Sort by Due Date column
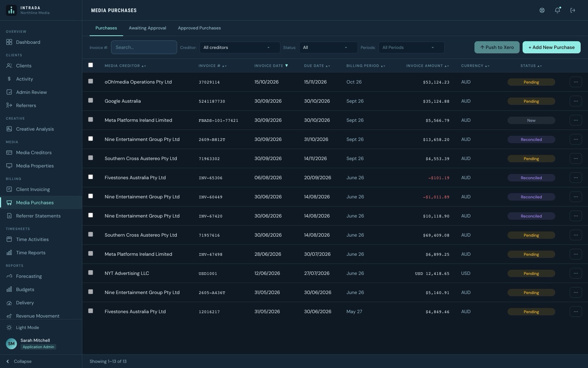The width and height of the screenshot is (588, 368). click(317, 66)
